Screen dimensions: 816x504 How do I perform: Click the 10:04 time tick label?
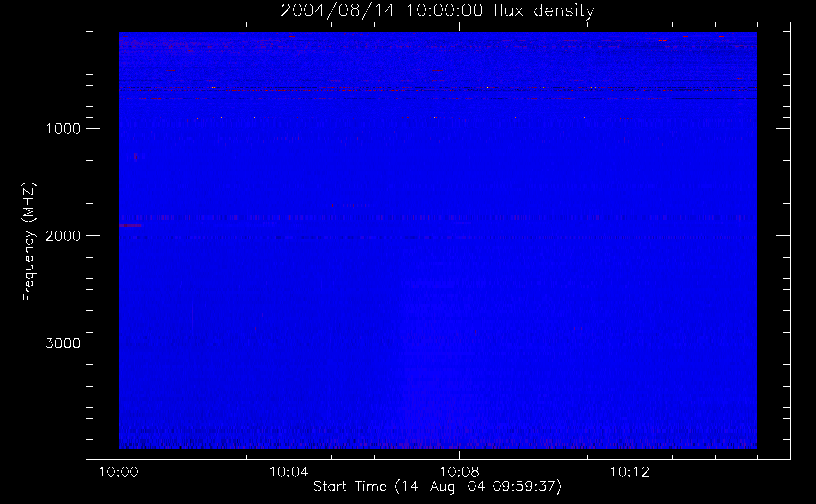(x=289, y=472)
